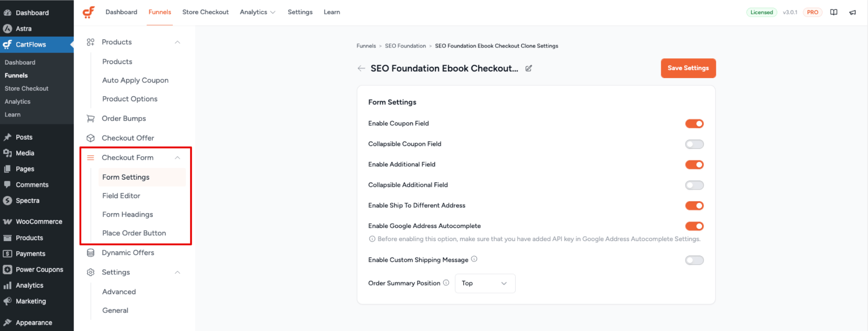Image resolution: width=868 pixels, height=331 pixels.
Task: Collapse the Products section chevron
Action: coord(178,42)
